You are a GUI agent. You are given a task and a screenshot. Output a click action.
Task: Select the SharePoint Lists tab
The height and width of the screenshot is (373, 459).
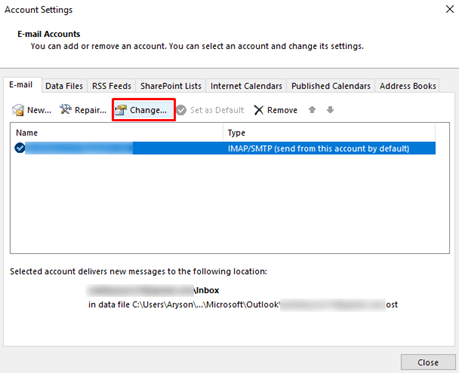pyautogui.click(x=171, y=86)
